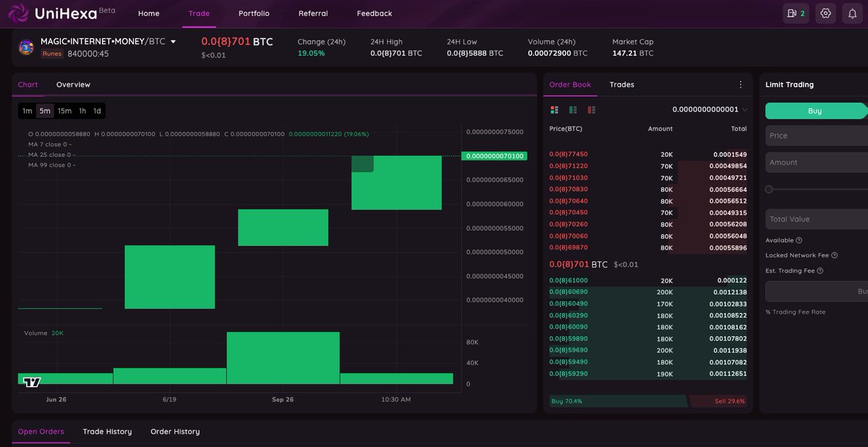Select bid order at 0.0{8}59490
Viewport: 868px width, 447px height.
coord(648,362)
